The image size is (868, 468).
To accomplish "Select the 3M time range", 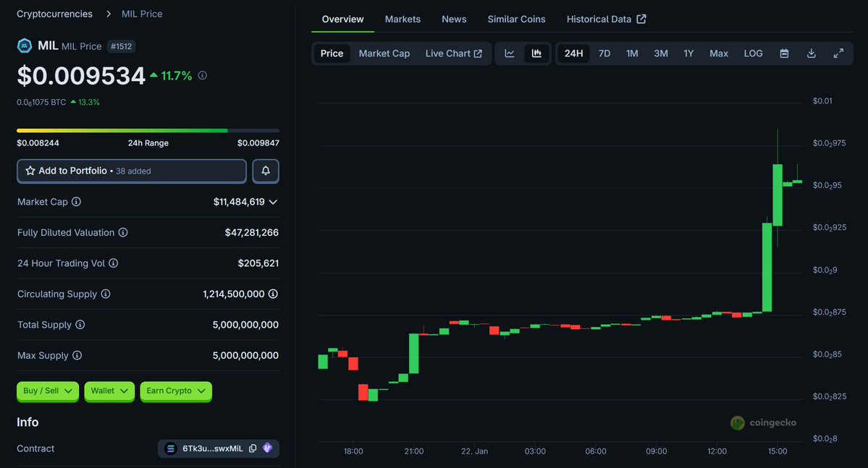I will (661, 54).
